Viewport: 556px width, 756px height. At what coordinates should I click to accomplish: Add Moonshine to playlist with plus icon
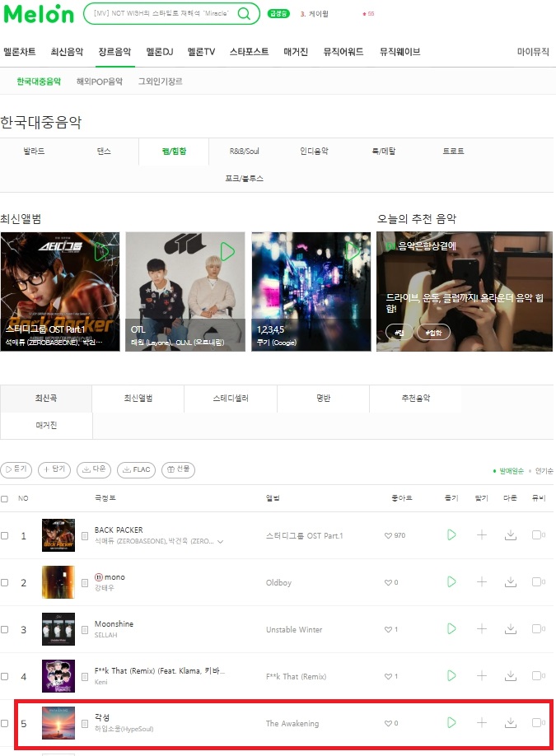pyautogui.click(x=482, y=628)
